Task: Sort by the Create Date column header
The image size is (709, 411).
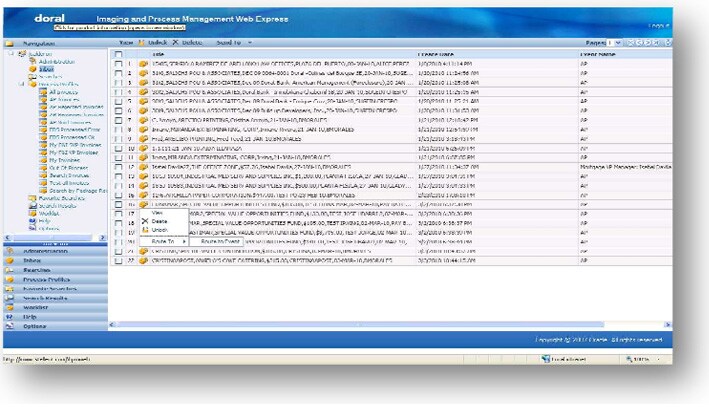Action: [435, 54]
